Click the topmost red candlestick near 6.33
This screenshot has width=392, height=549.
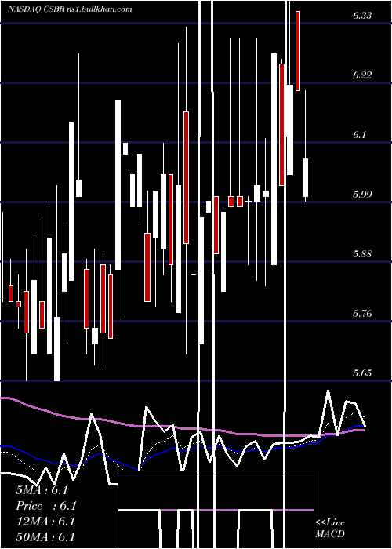[x=298, y=51]
